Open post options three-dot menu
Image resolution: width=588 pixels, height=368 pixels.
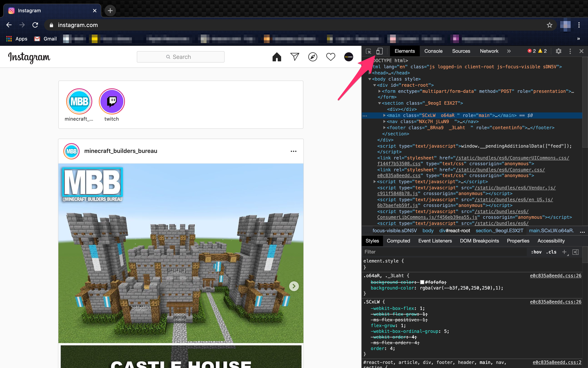[294, 151]
